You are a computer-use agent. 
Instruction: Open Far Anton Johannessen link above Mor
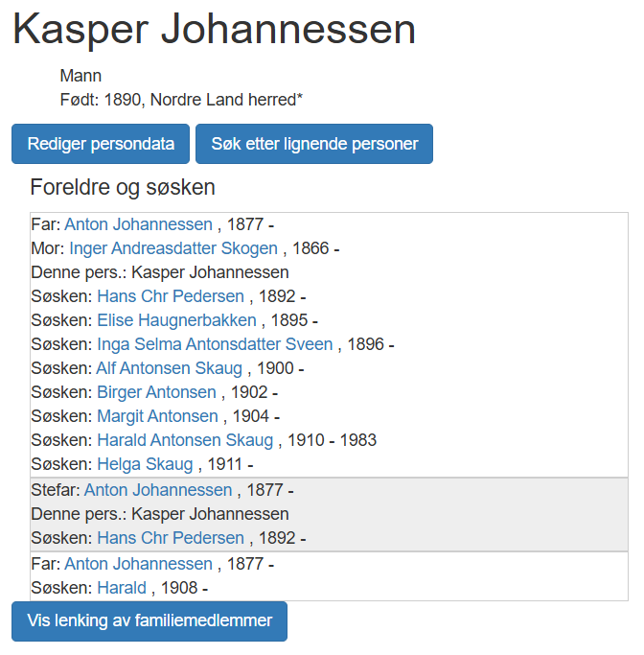(x=138, y=224)
